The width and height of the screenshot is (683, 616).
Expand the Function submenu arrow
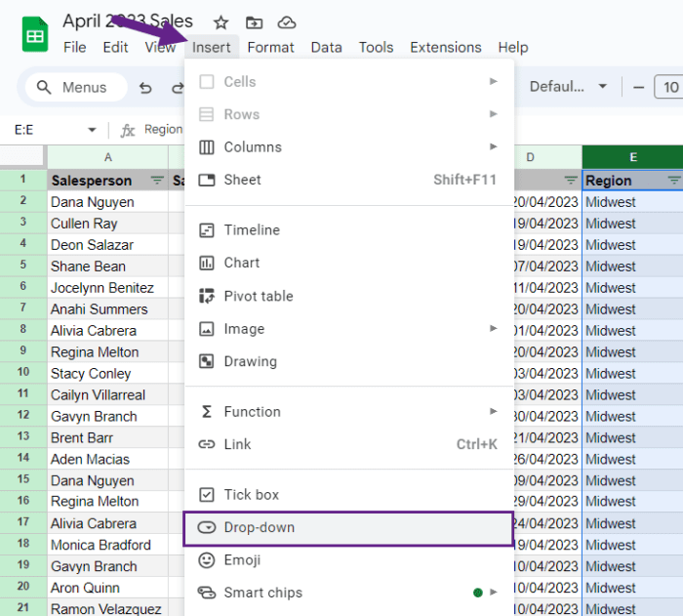click(493, 411)
